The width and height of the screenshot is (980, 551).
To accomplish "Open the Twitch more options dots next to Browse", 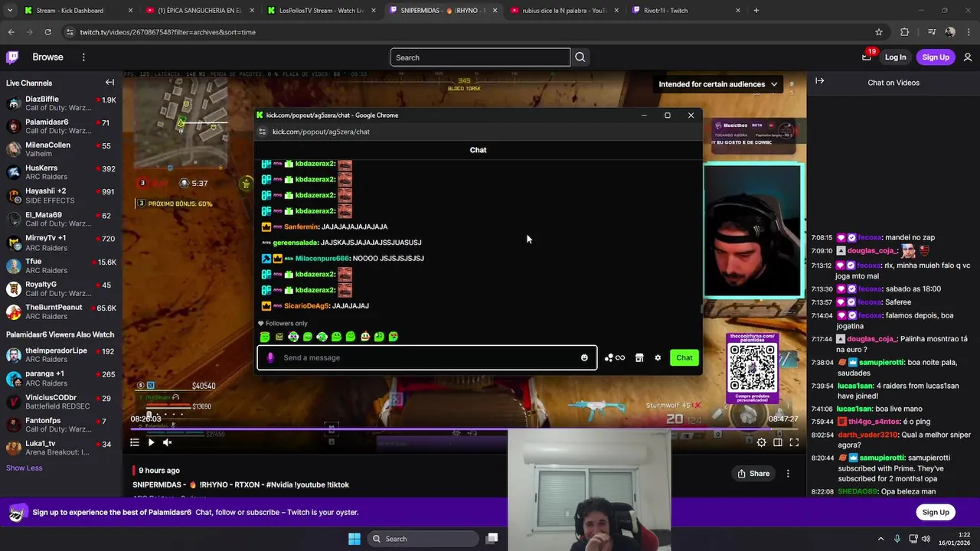I will (x=83, y=57).
